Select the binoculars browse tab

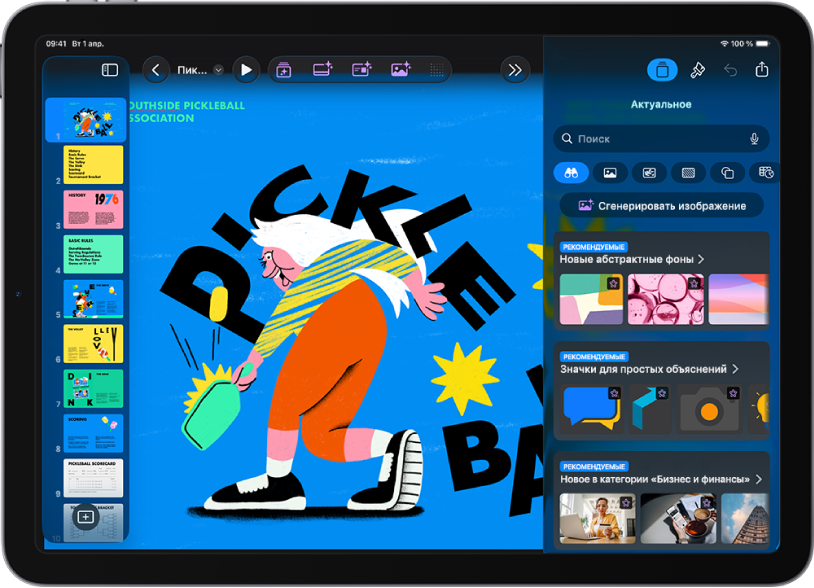pyautogui.click(x=571, y=173)
